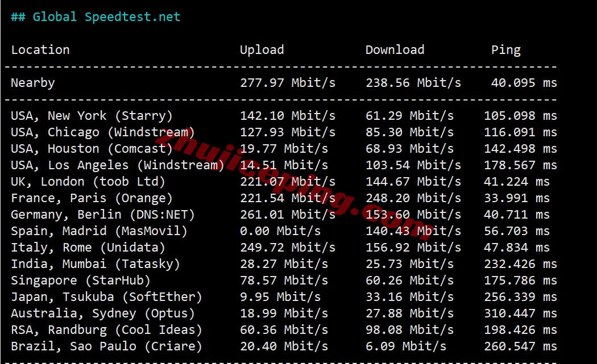This screenshot has width=597, height=364.
Task: Click the 6.09 Mbit/s Sao Paulo download
Action: pyautogui.click(x=406, y=346)
